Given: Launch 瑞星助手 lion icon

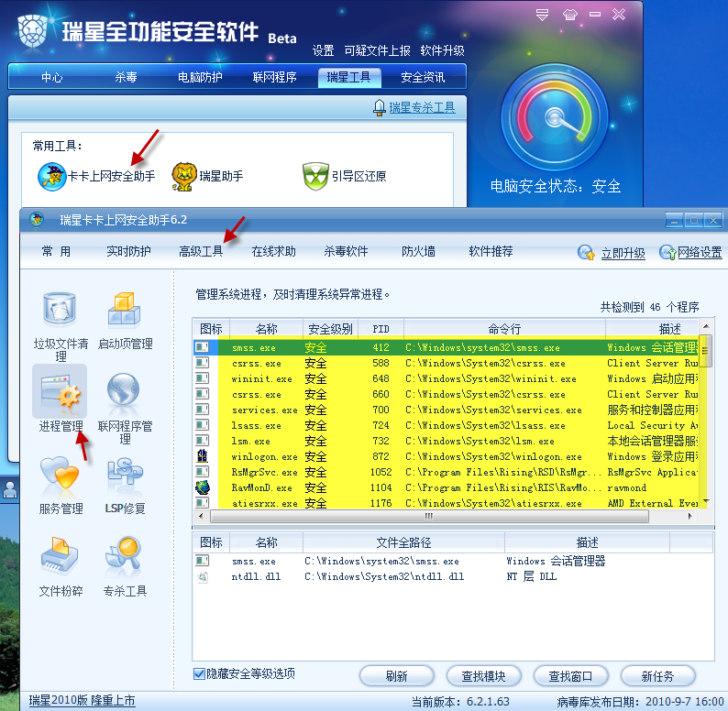Looking at the screenshot, I should click(184, 176).
